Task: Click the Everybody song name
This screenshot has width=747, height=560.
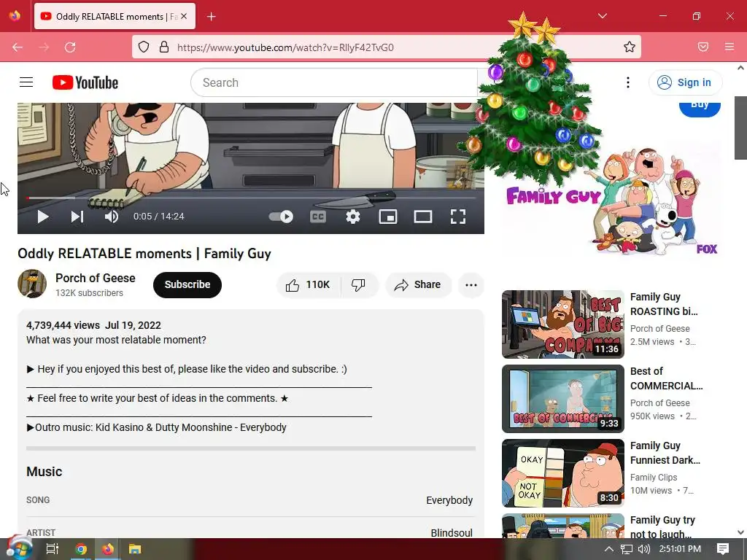Action: click(449, 500)
